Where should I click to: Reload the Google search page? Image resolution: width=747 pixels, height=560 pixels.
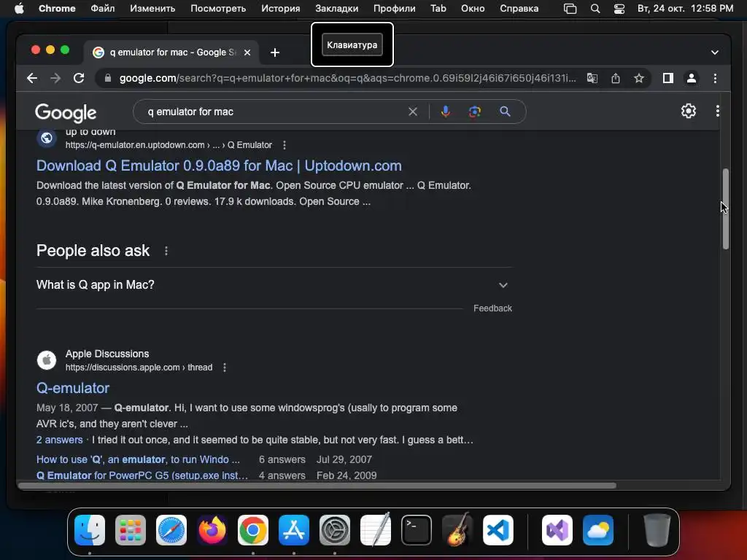click(79, 78)
